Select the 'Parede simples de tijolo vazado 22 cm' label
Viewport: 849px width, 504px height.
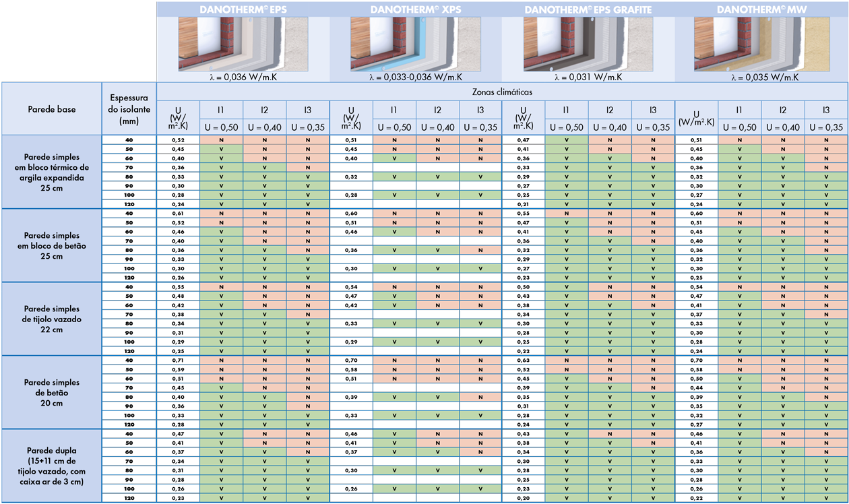point(52,319)
